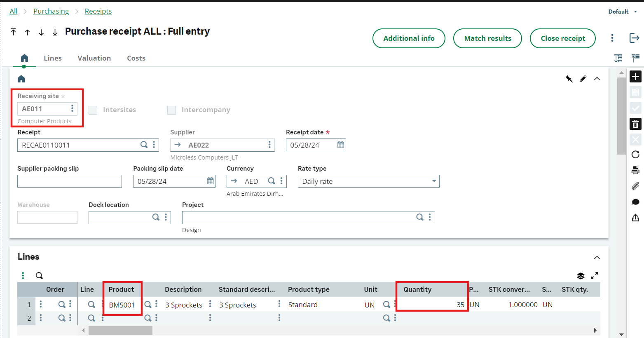Enable the Intercompany checkbox
The height and width of the screenshot is (338, 644).
point(171,110)
